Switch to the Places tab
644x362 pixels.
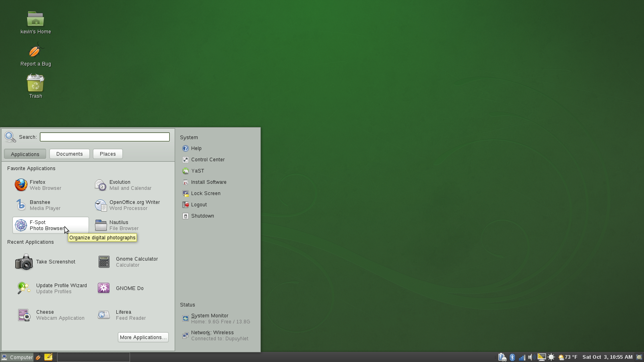point(107,154)
